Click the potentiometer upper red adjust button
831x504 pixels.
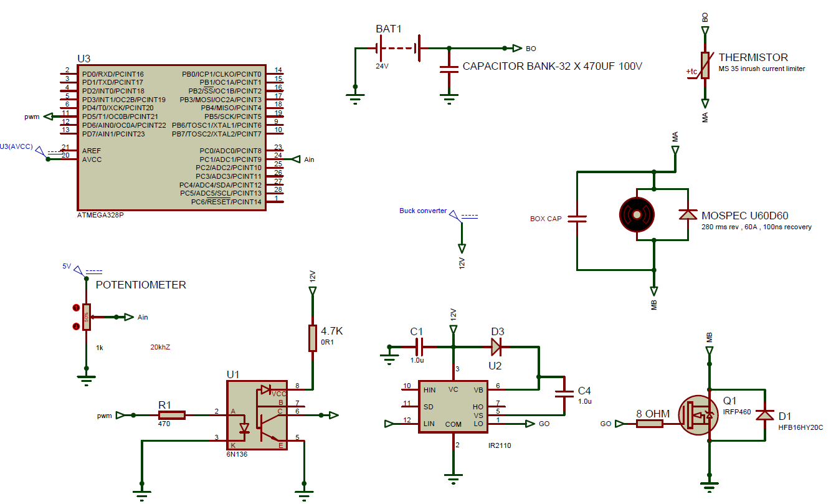pos(76,308)
